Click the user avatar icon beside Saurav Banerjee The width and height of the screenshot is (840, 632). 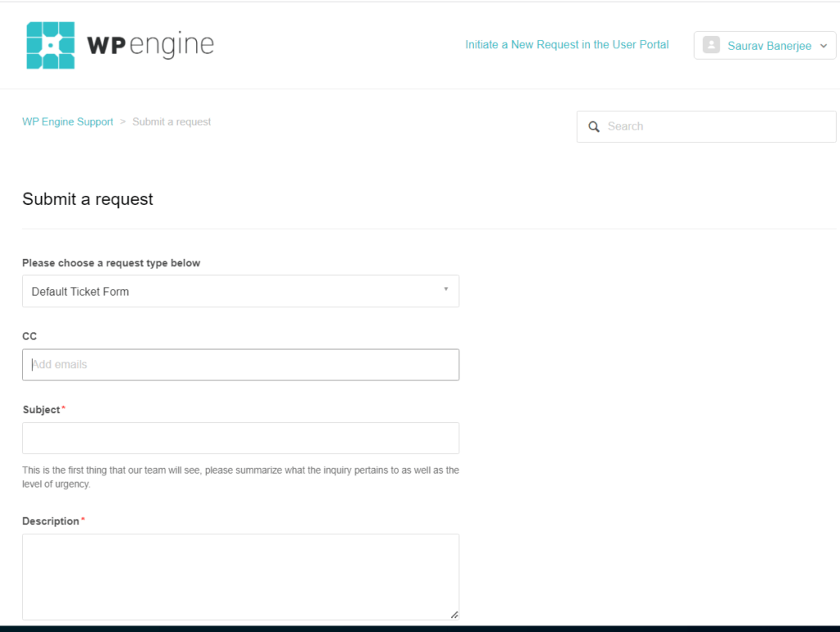[x=711, y=45]
